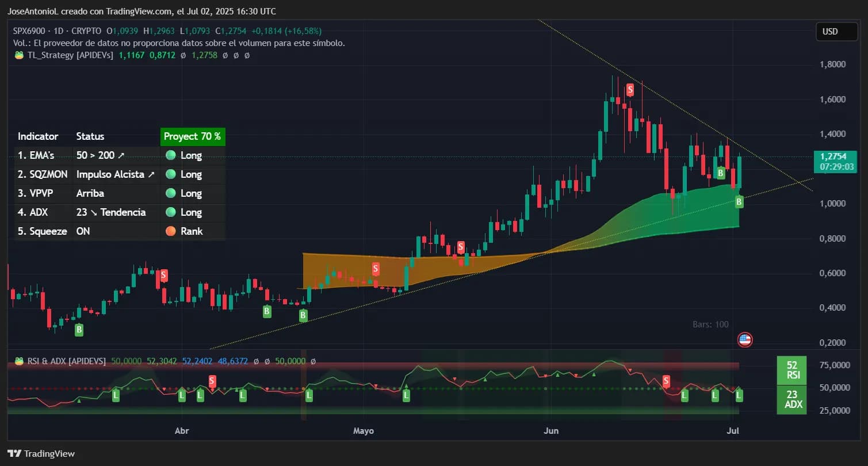Click the green status dot in ADX row

point(170,212)
